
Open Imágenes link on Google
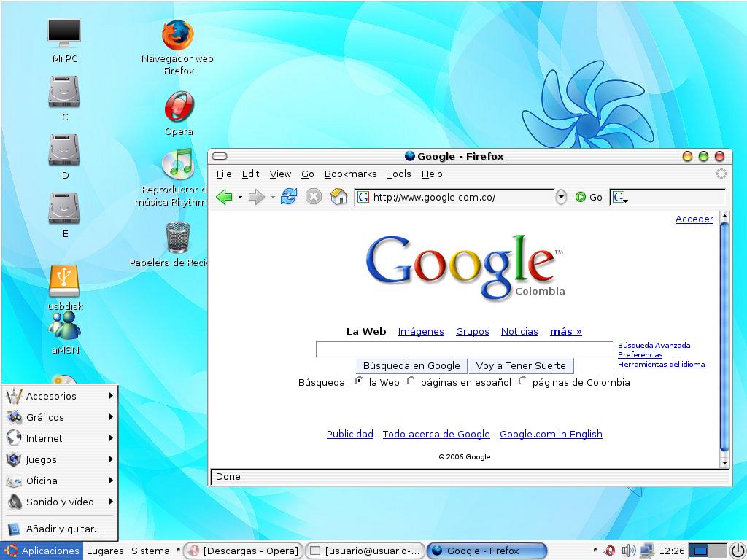point(421,332)
